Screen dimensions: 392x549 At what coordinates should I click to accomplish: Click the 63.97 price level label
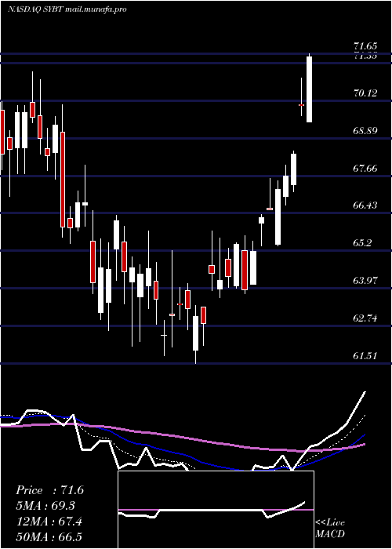coord(365,281)
